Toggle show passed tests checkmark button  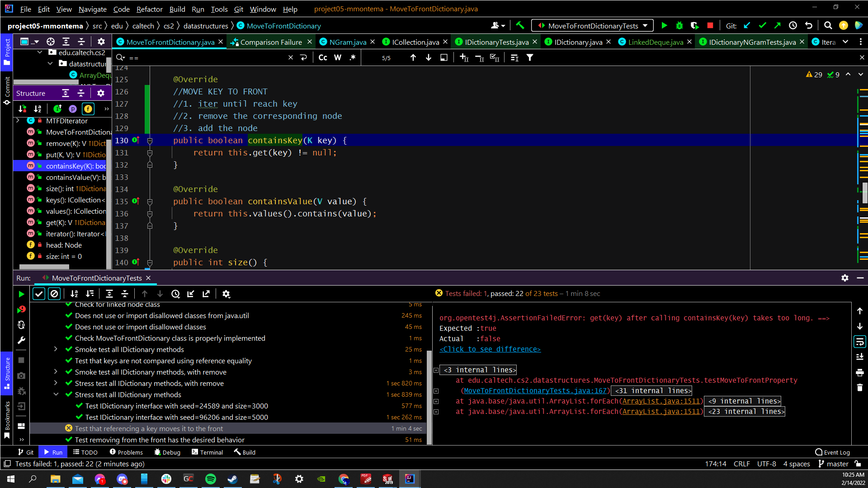click(39, 294)
